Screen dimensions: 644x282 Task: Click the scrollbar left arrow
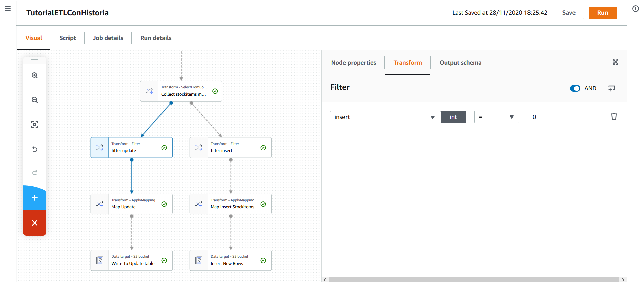(325, 280)
